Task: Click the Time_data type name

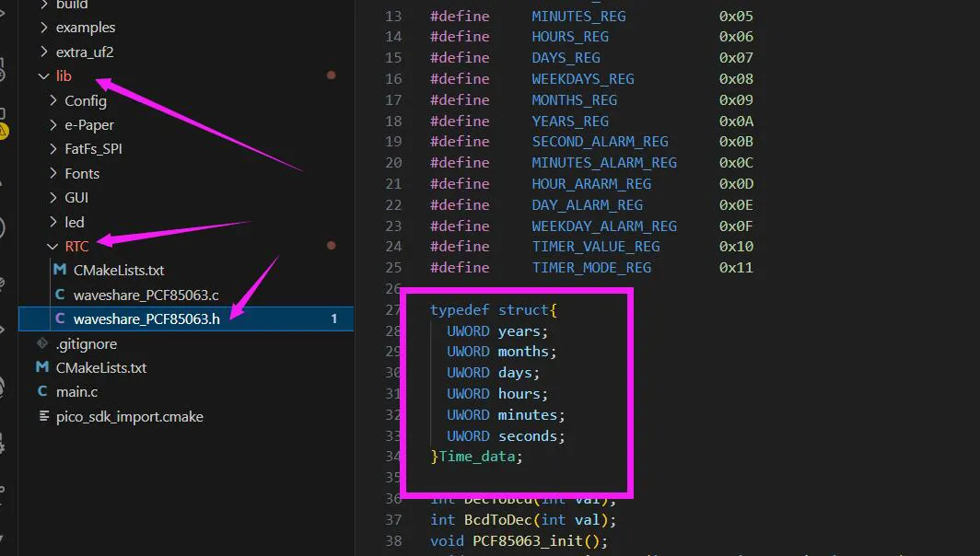Action: point(477,457)
